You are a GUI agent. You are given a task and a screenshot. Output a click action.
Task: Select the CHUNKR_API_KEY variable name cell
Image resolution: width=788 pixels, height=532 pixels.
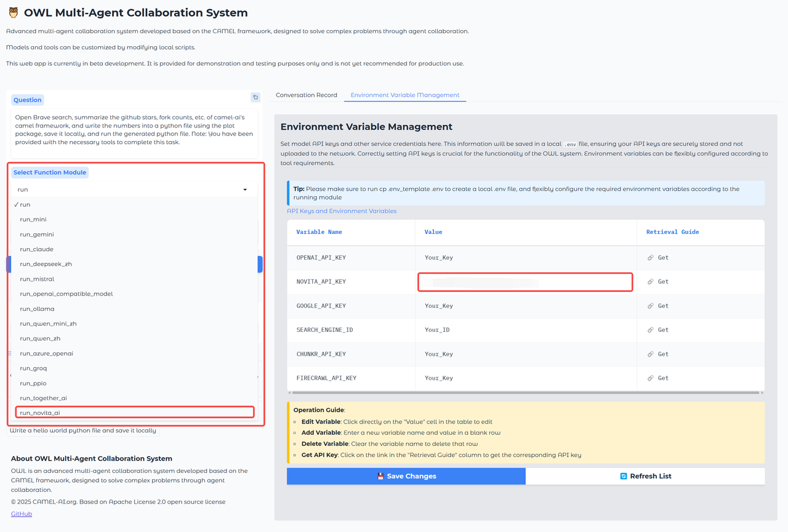tap(351, 354)
